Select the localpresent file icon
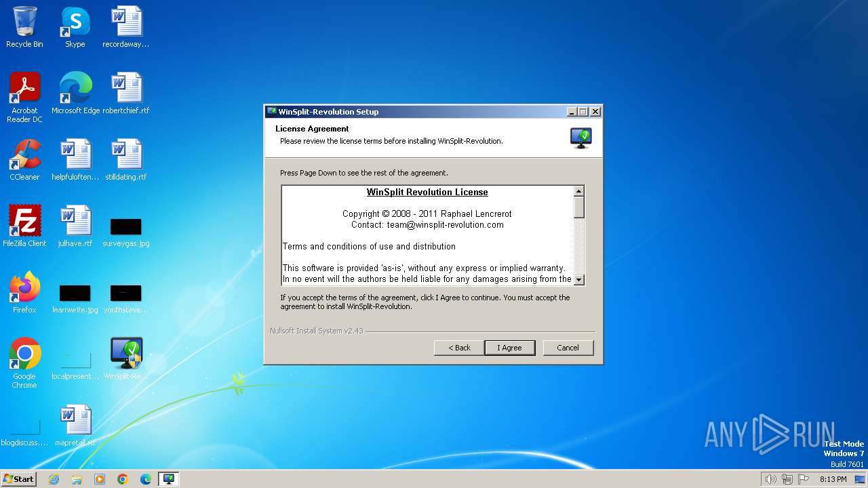 [75, 365]
